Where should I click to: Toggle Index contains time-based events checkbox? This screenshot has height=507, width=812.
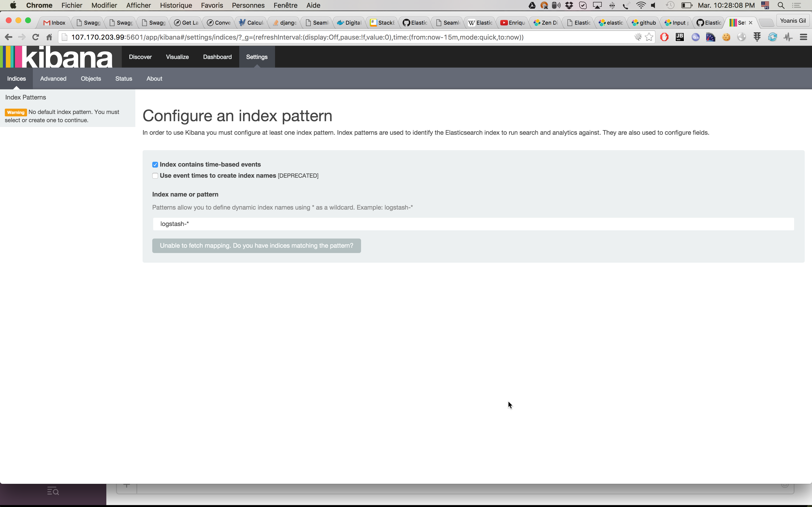pyautogui.click(x=155, y=164)
